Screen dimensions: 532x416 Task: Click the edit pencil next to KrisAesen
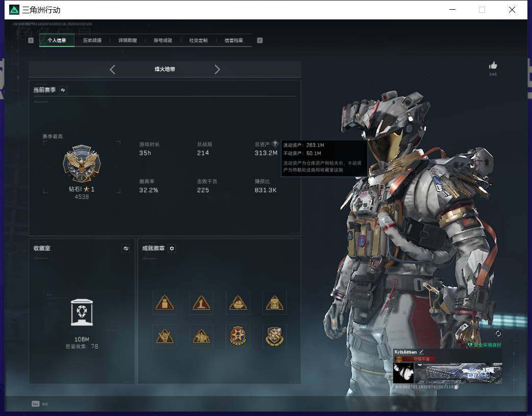(x=421, y=352)
